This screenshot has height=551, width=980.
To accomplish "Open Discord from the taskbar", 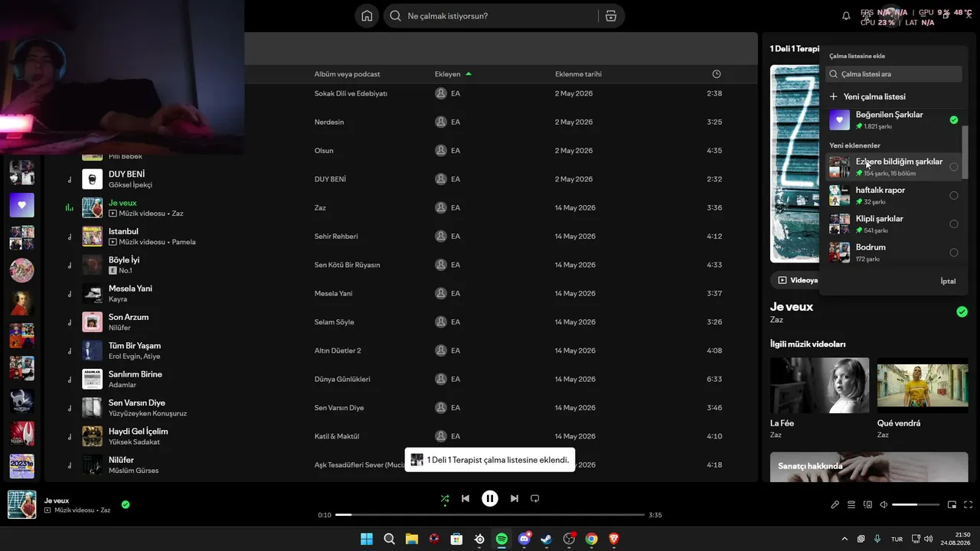I will click(x=524, y=539).
